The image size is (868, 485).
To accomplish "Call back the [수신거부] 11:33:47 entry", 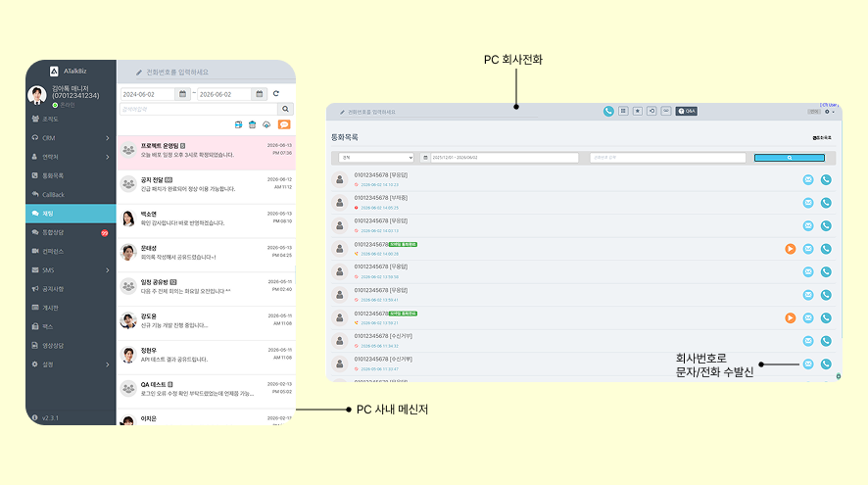I will (x=826, y=364).
